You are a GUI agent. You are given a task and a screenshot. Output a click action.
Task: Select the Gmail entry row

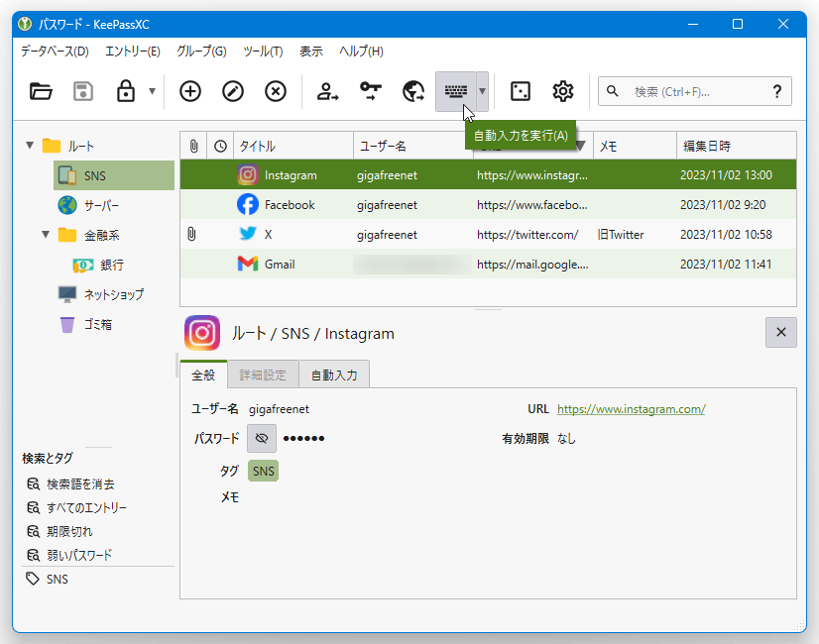coord(489,265)
